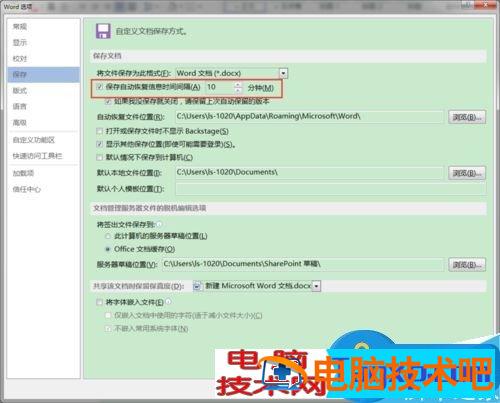Select Office 文档缓存 radio option

point(108,249)
